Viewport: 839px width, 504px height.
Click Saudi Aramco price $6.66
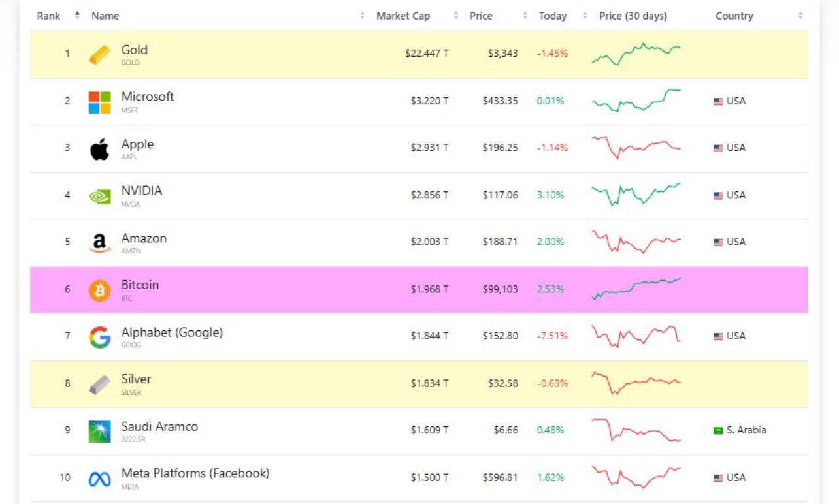506,430
